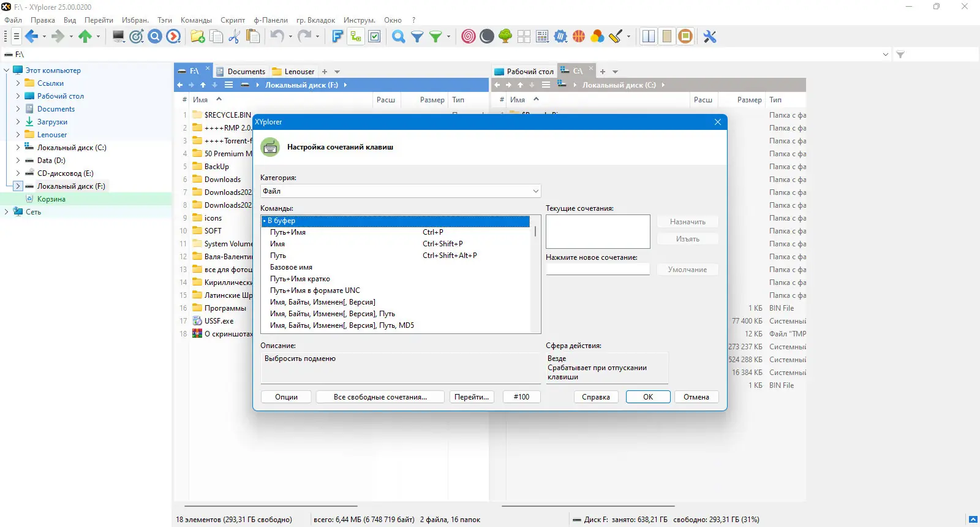Screen dimensions: 980x527
Task: Click the new shortcut input field
Action: coord(598,269)
